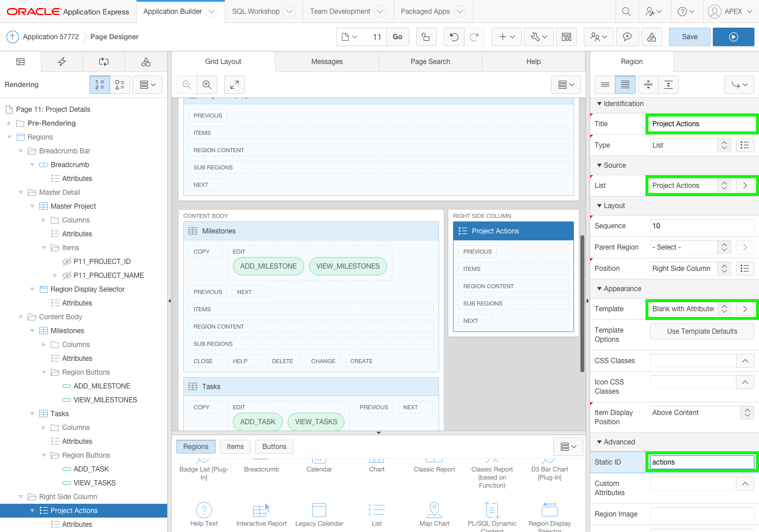Click the Static ID input field
759x532 pixels.
click(701, 462)
